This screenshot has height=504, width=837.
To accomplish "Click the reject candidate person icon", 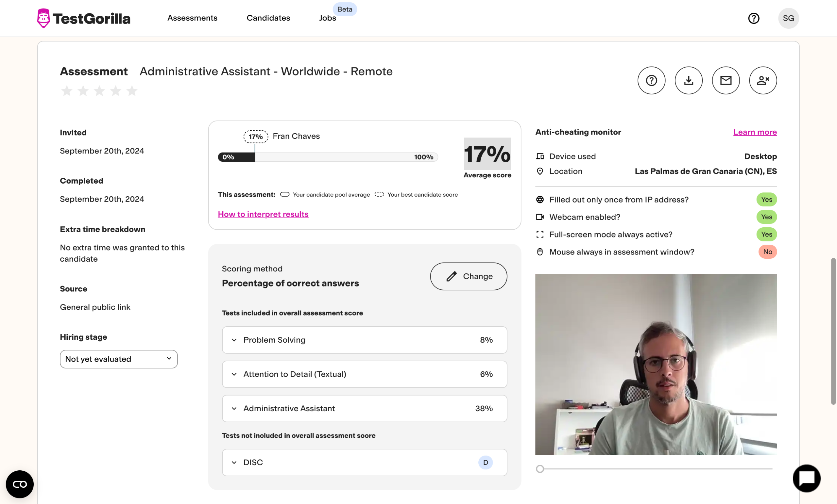I will pos(762,80).
